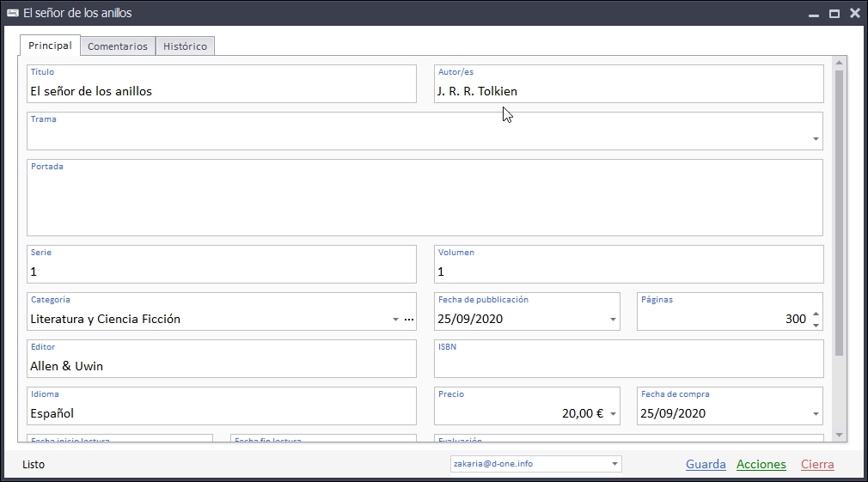Click the app icon in title bar
Viewport: 868px width, 482px height.
click(13, 14)
